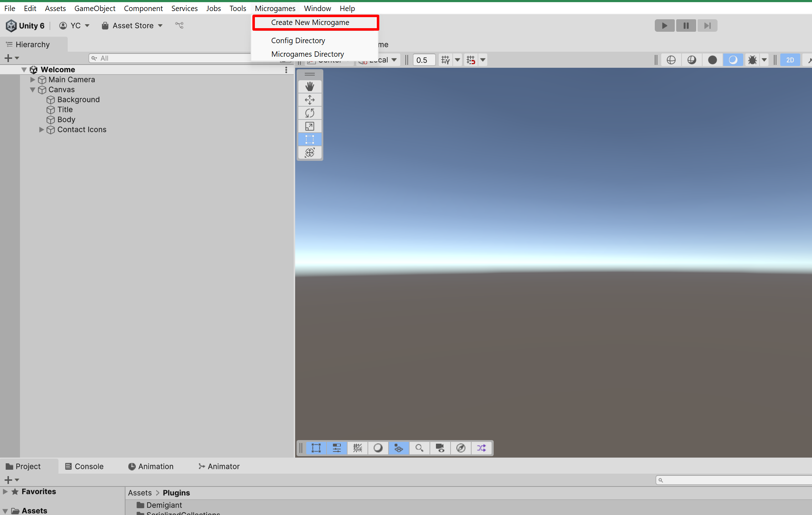Open the Demigiant folder
The height and width of the screenshot is (515, 812).
(164, 505)
